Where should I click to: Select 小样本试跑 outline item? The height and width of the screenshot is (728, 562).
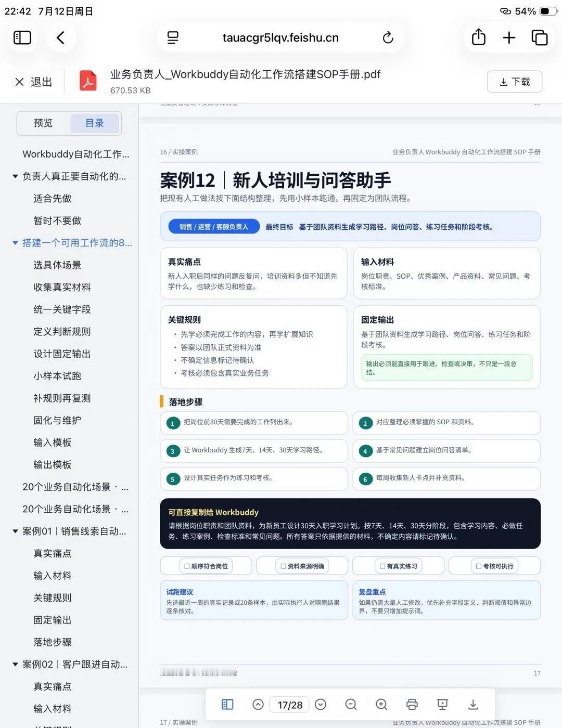pos(57,376)
